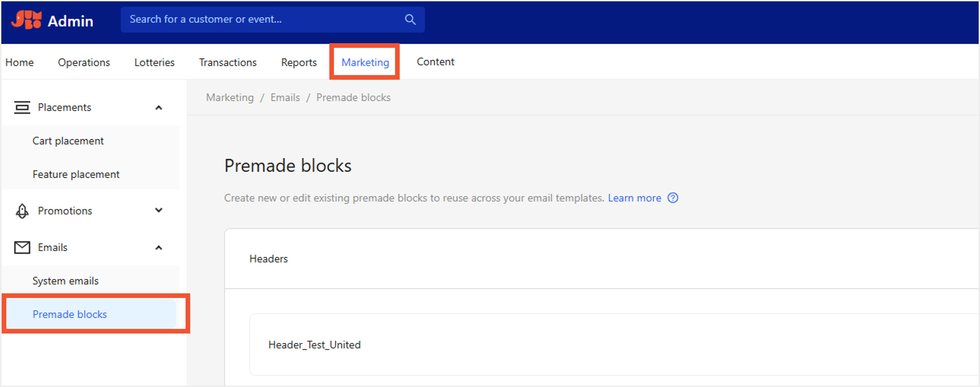Click the Premade blocks breadcrumb
980x387 pixels.
point(354,97)
